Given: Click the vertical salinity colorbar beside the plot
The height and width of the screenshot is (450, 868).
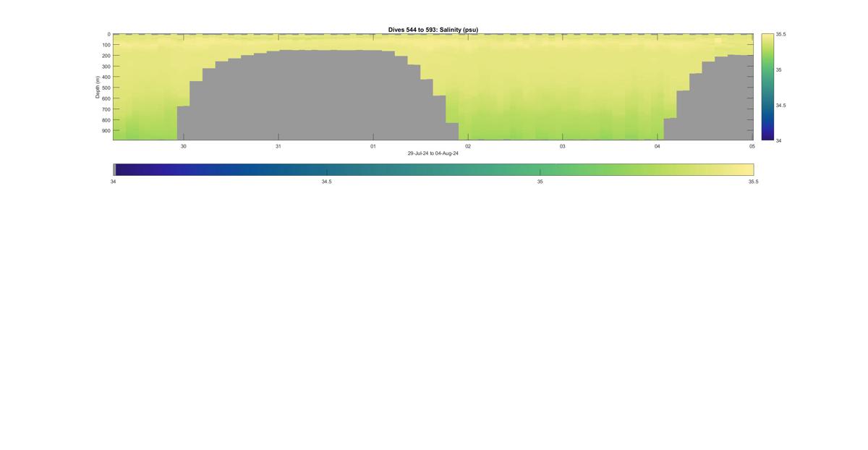Looking at the screenshot, I should pyautogui.click(x=767, y=87).
